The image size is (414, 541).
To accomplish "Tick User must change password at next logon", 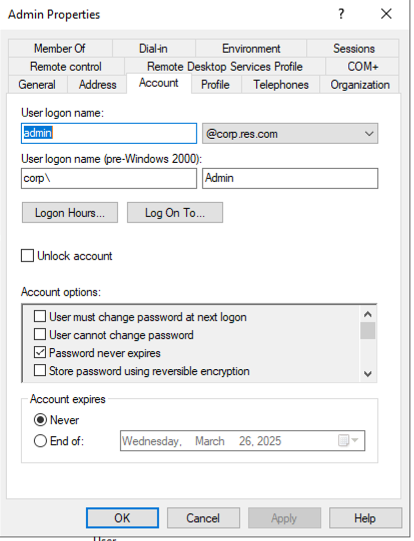I will coord(40,316).
